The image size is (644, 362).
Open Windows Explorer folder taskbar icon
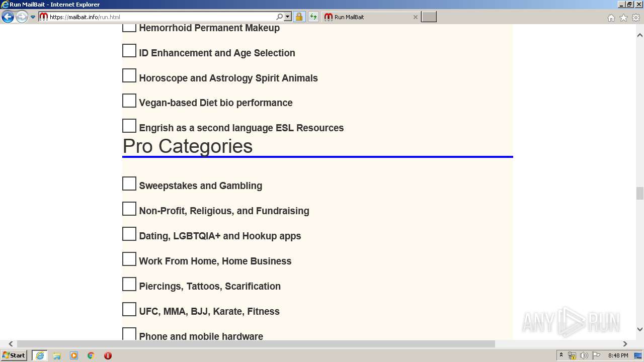57,355
